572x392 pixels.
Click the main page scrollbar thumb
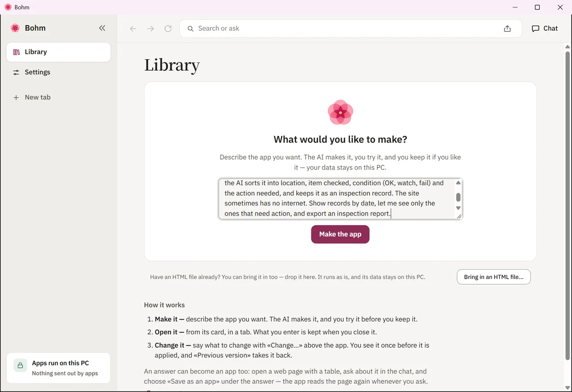tap(568, 205)
